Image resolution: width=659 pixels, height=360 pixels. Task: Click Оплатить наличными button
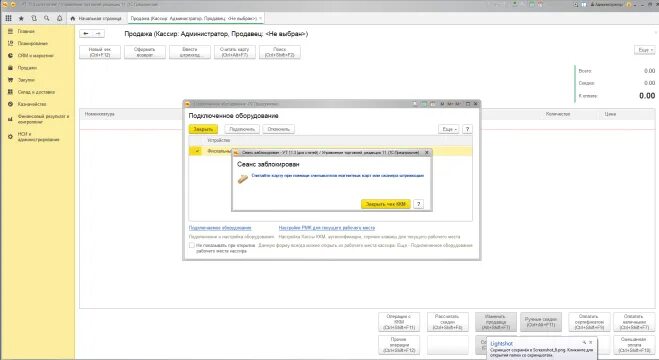[x=634, y=322]
